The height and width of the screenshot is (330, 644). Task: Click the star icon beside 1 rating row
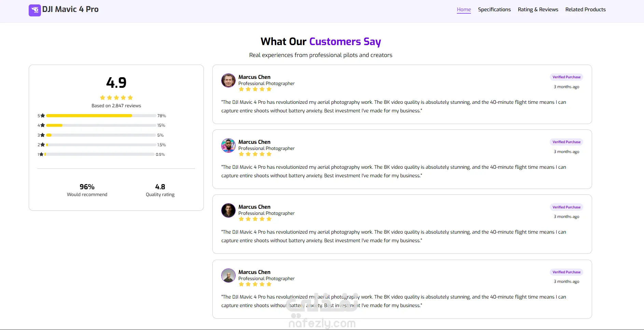[41, 154]
